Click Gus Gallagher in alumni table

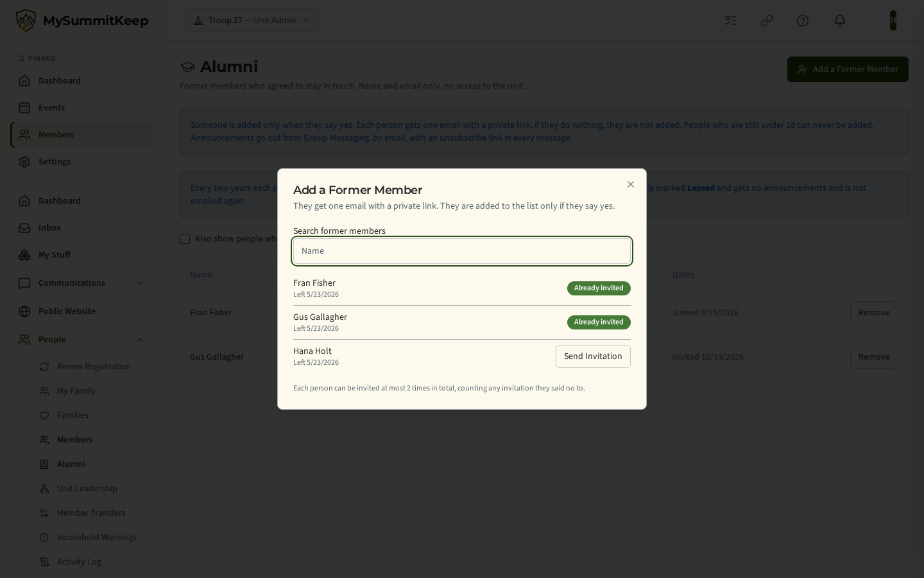[217, 357]
